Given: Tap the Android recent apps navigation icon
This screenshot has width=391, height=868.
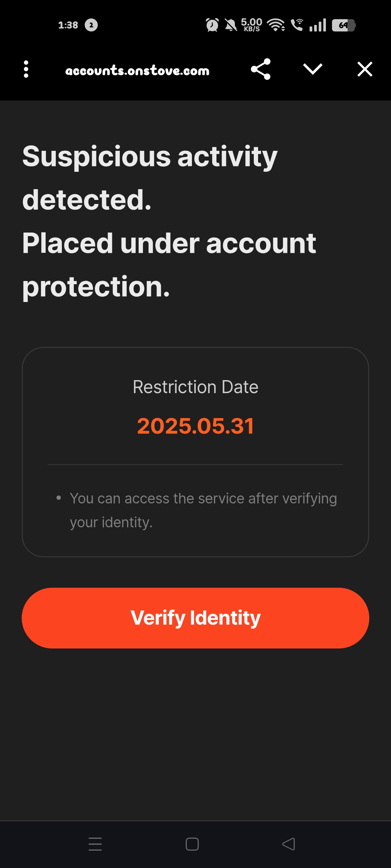Looking at the screenshot, I should 95,844.
